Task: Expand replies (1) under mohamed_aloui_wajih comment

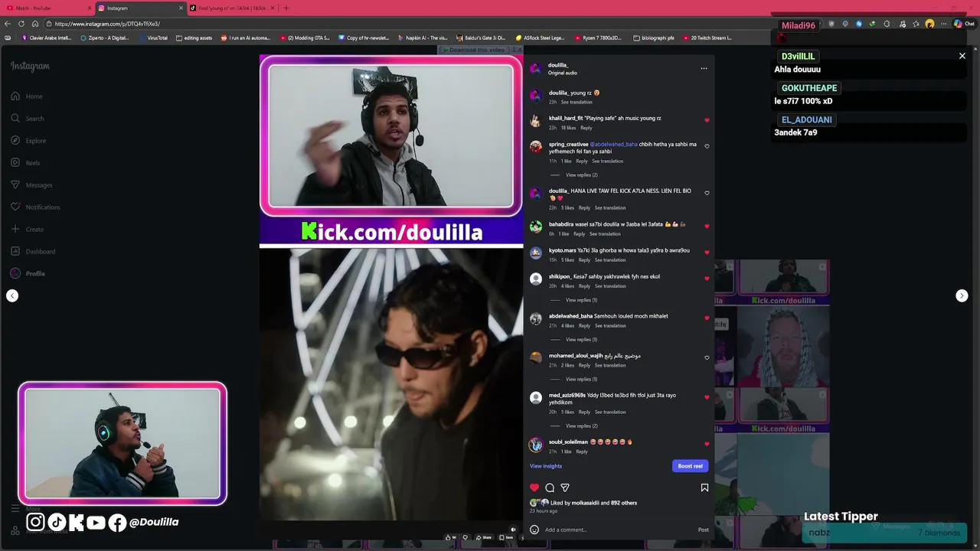Action: [x=581, y=380]
